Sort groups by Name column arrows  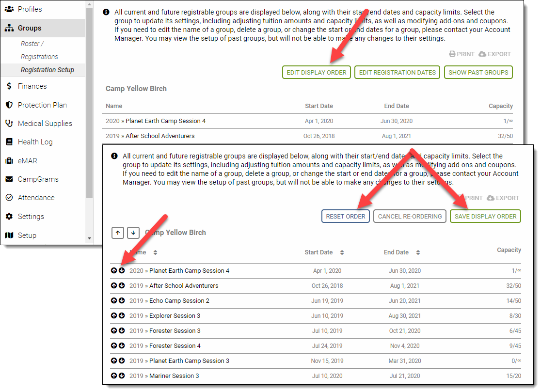point(155,252)
